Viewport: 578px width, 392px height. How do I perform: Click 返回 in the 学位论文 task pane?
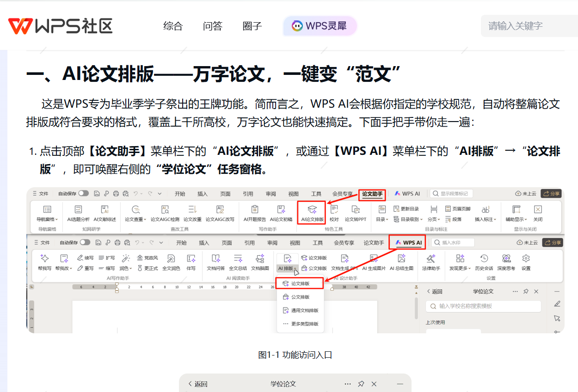(x=434, y=291)
